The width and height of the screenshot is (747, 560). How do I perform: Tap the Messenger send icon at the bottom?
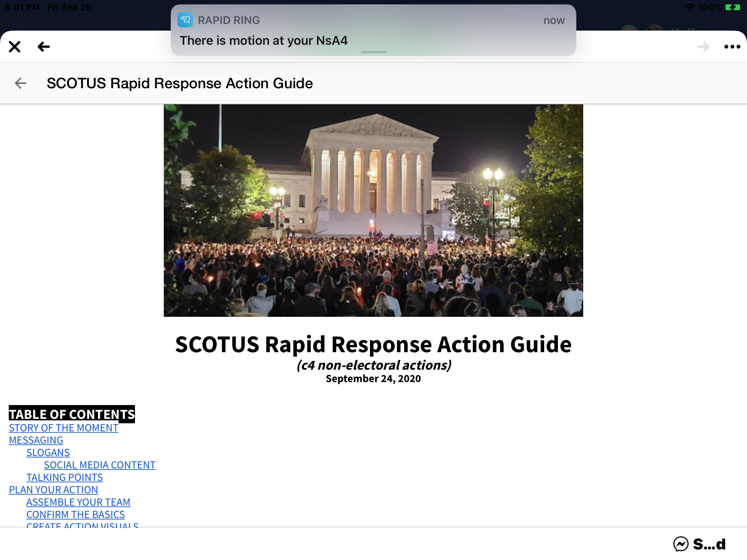681,544
